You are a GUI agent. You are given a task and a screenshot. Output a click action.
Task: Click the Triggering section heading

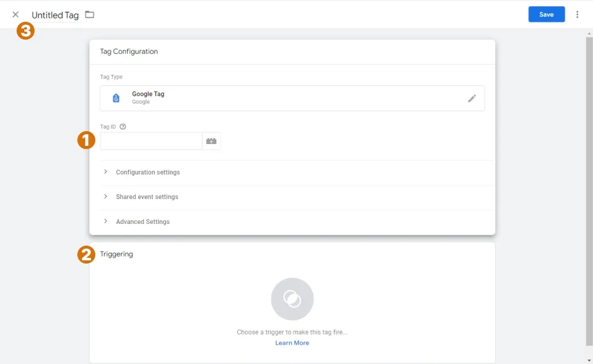coord(116,254)
